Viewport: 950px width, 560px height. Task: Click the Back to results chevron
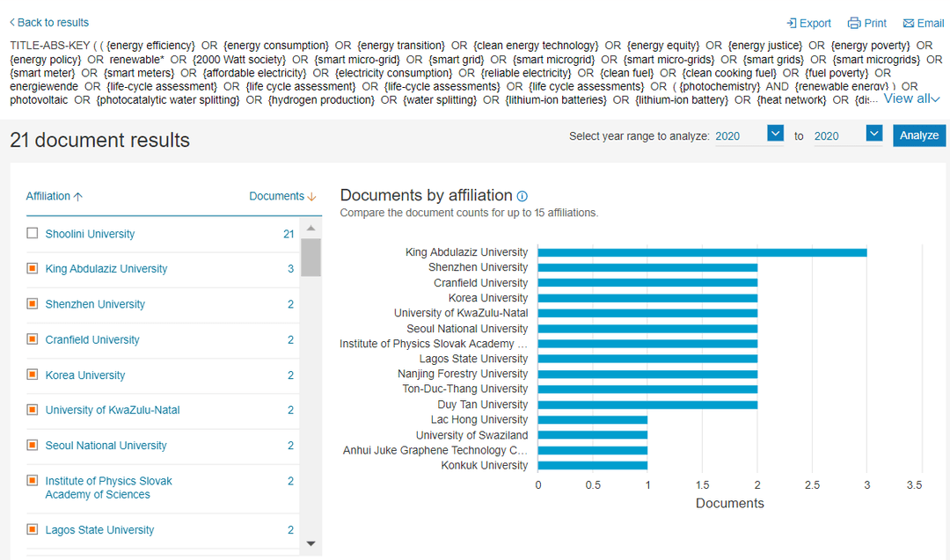pyautogui.click(x=12, y=22)
